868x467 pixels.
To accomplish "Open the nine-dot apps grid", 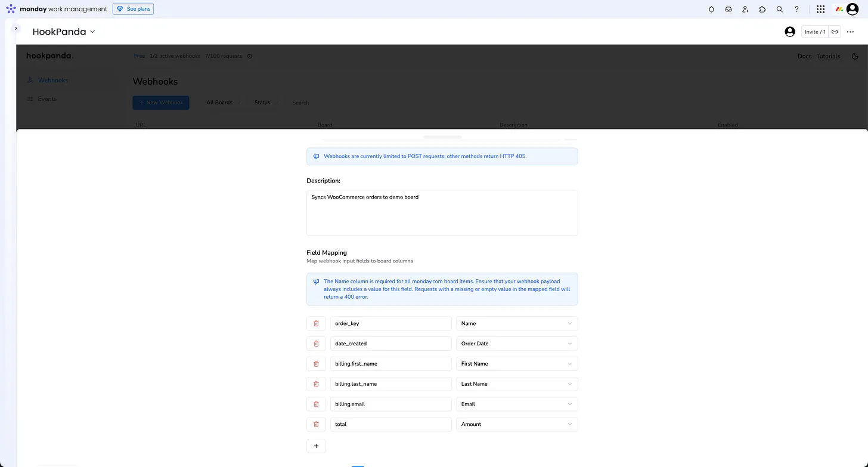I will coord(820,9).
